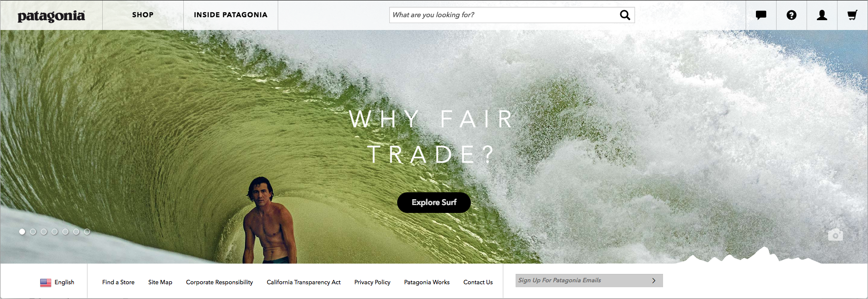This screenshot has height=299, width=868.
Task: Click the Sign Up For Patagonia Emails field
Action: click(x=582, y=280)
